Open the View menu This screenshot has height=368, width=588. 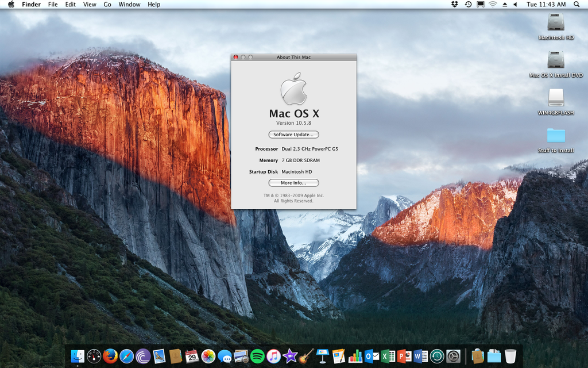(90, 4)
